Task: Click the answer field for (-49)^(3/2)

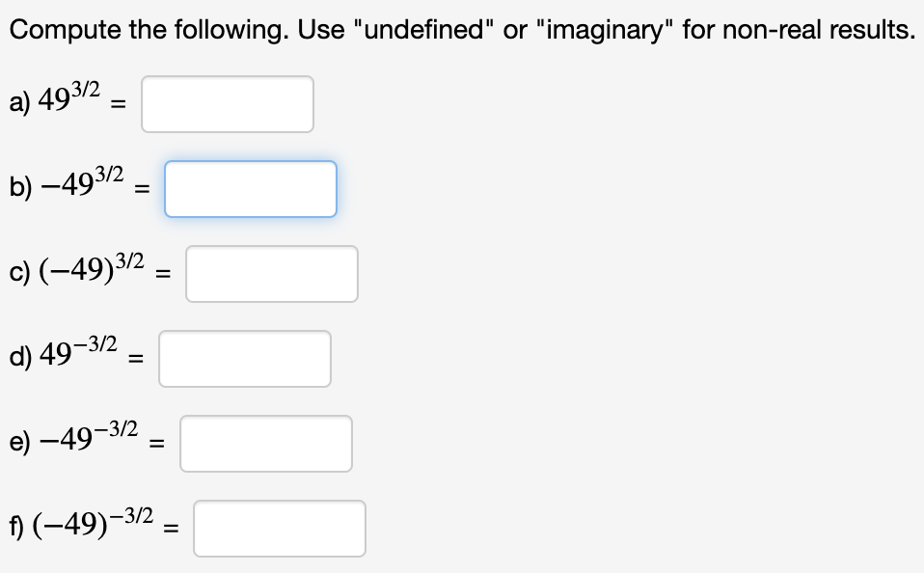Action: [x=271, y=274]
